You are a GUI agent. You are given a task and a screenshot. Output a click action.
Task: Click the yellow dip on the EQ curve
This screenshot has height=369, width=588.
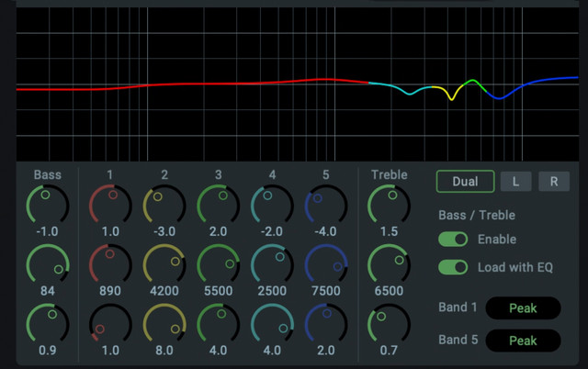point(451,99)
